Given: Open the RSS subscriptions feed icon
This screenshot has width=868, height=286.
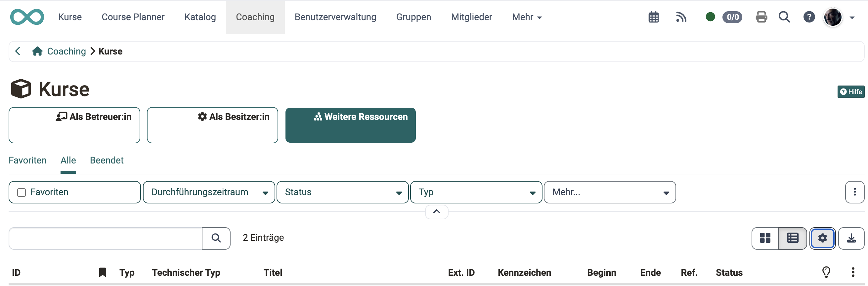Looking at the screenshot, I should pos(681,17).
